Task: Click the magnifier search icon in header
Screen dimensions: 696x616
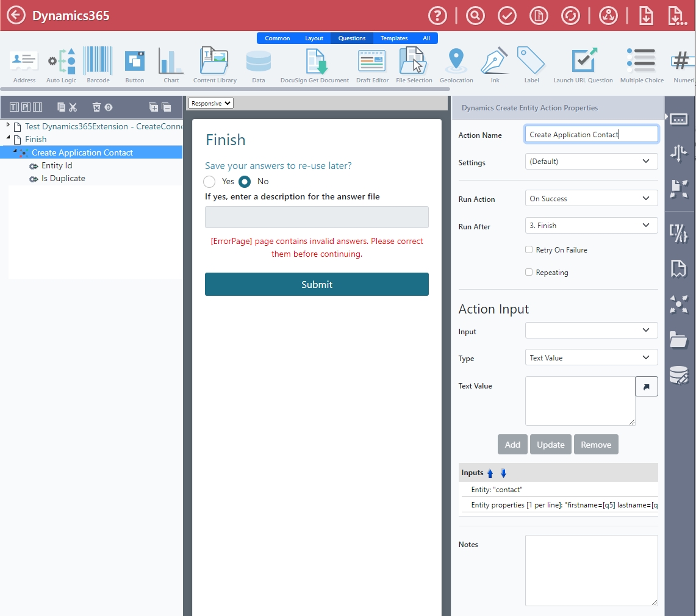Action: point(475,15)
